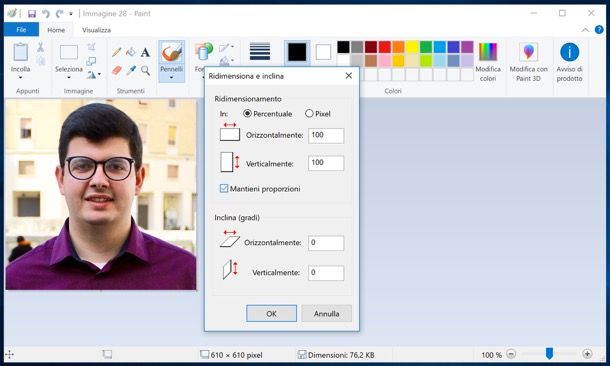Open the shape outline dropdown

226,47
